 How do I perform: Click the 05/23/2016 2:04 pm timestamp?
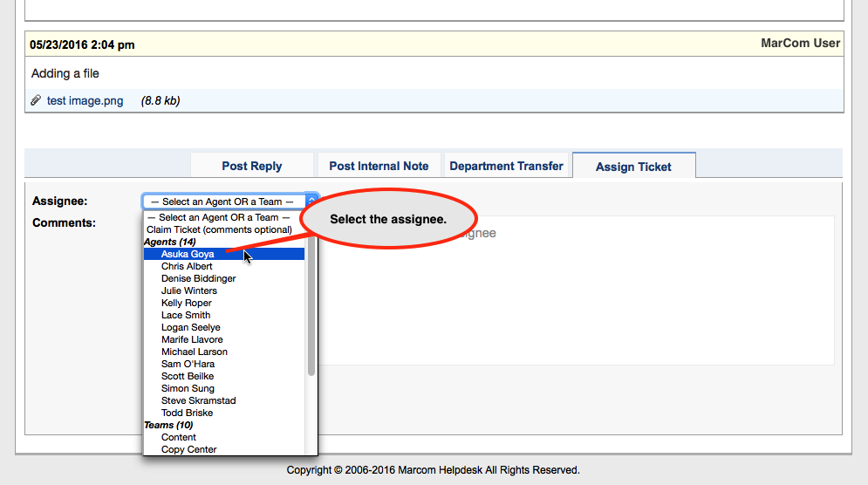[x=82, y=44]
